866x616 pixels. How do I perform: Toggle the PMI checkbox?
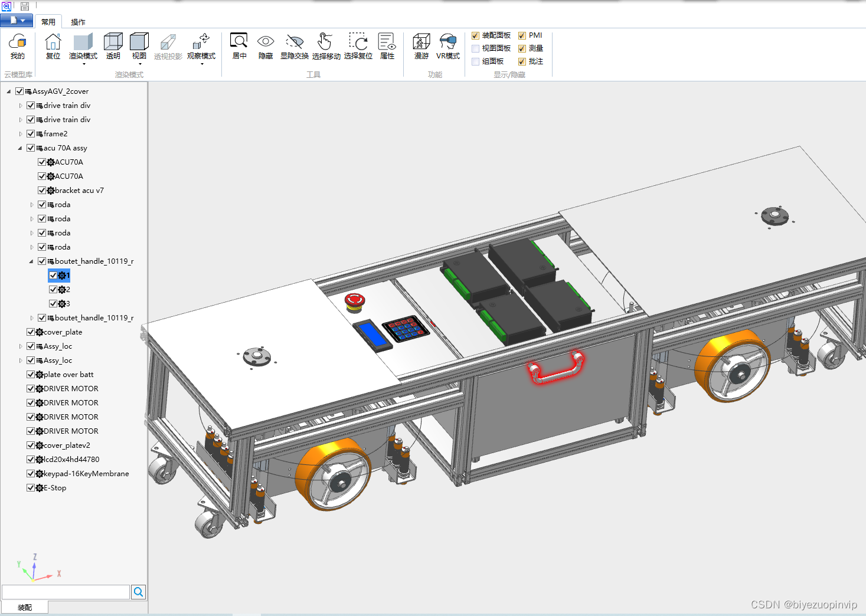coord(522,35)
